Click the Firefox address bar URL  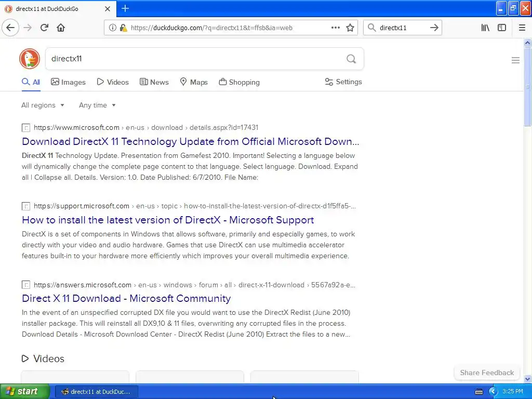[x=211, y=28]
